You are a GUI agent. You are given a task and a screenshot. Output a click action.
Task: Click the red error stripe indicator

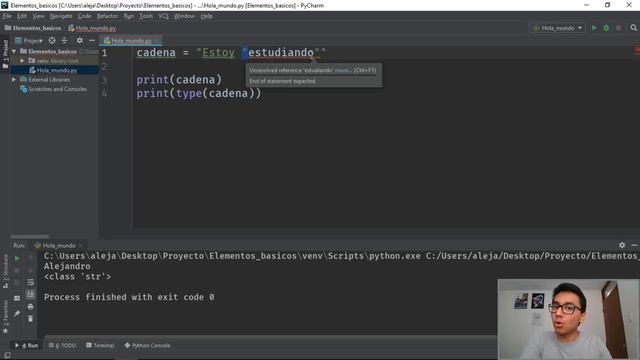(x=637, y=51)
